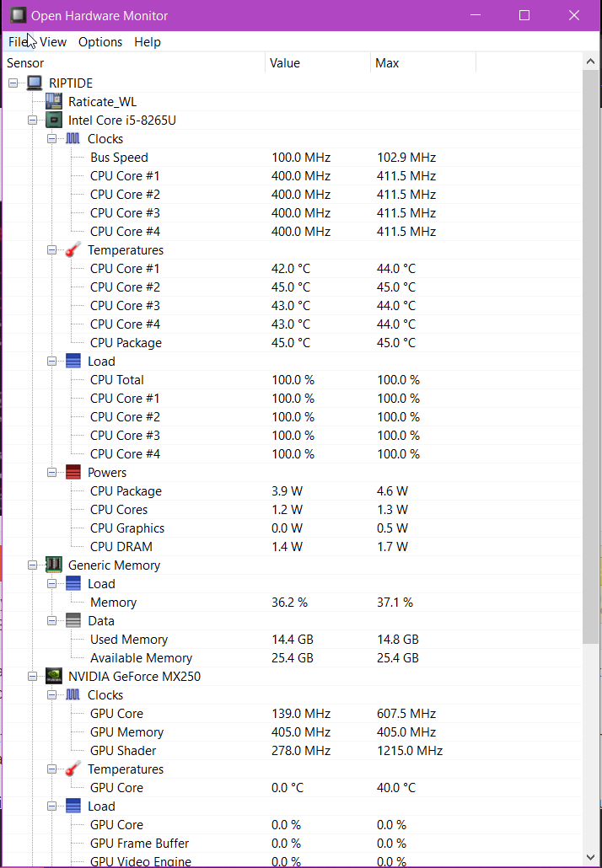
Task: Click the Generic Memory Load icon
Action: (x=73, y=583)
